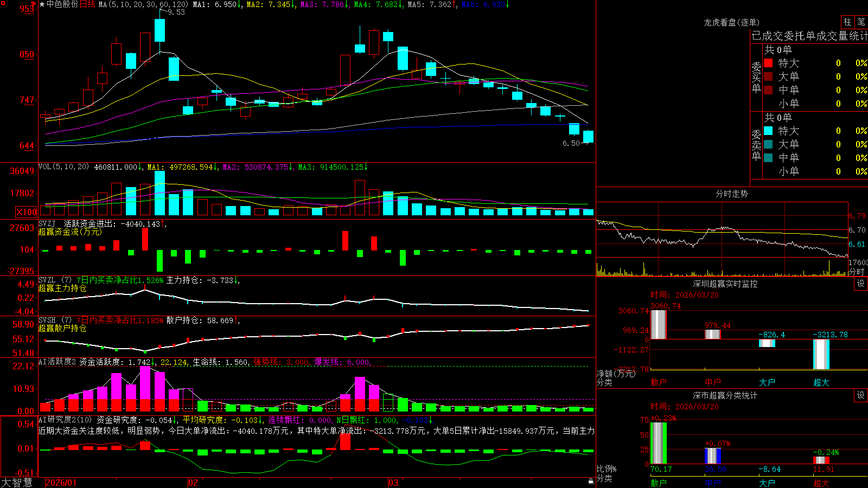Click the 953 price axis label

click(27, 9)
